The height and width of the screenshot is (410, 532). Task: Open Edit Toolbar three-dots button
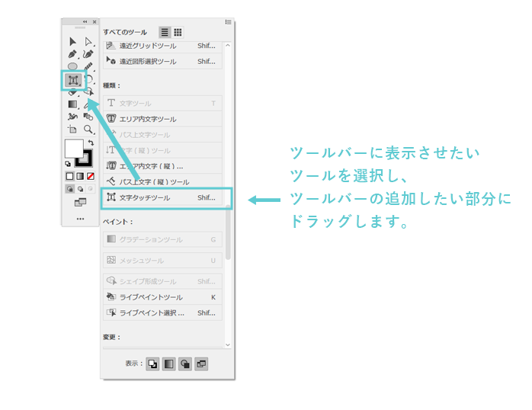point(80,219)
